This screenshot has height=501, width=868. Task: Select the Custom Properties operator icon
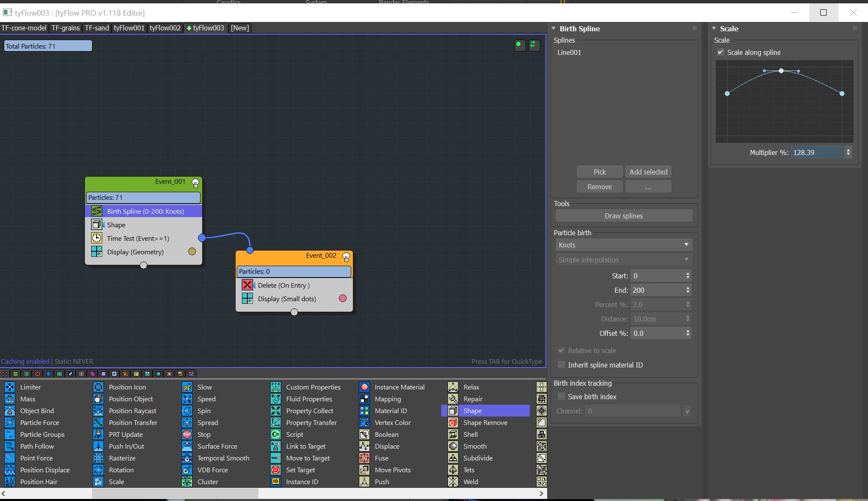click(276, 387)
